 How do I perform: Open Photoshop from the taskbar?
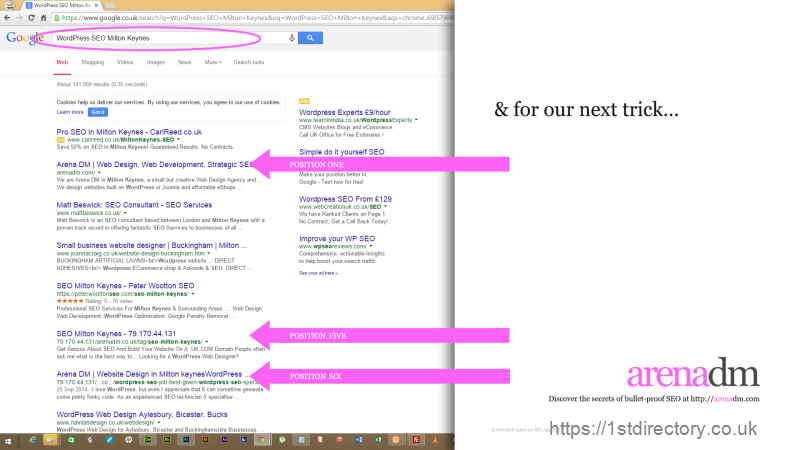(186, 440)
